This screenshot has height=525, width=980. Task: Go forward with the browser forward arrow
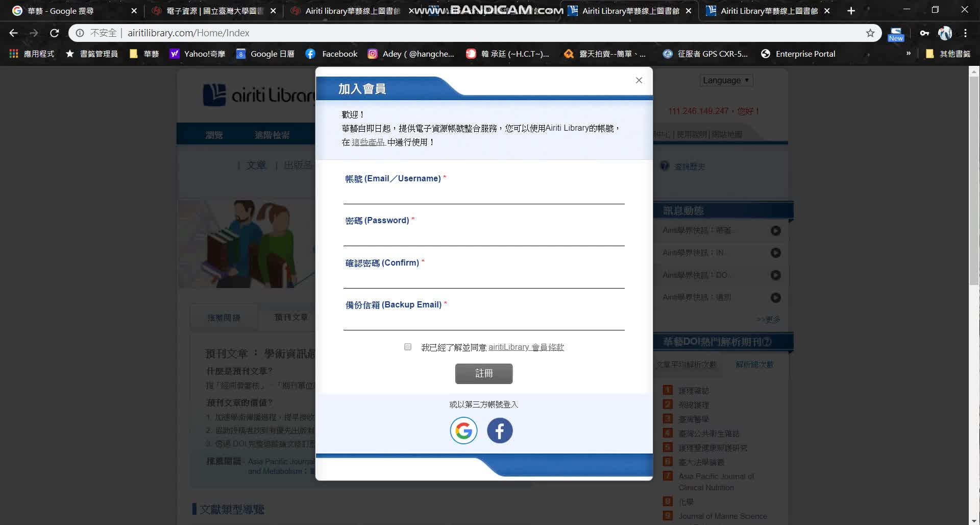pos(34,33)
